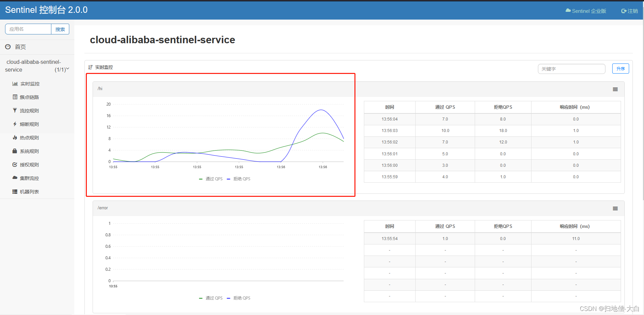Click the 13:55:54 time cell in /error table
644x315 pixels.
point(390,239)
